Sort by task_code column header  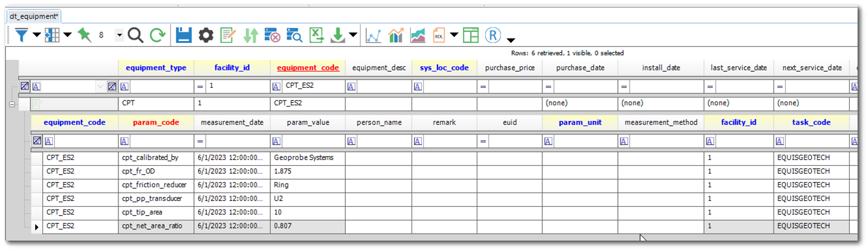pyautogui.click(x=811, y=122)
